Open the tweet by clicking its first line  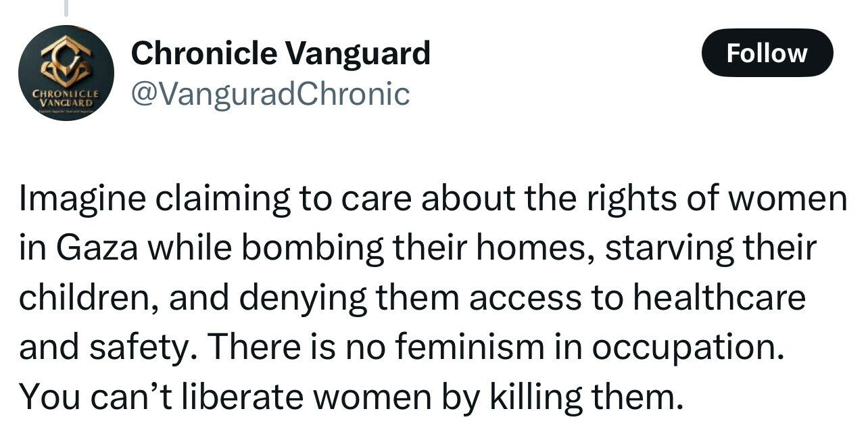point(433,200)
